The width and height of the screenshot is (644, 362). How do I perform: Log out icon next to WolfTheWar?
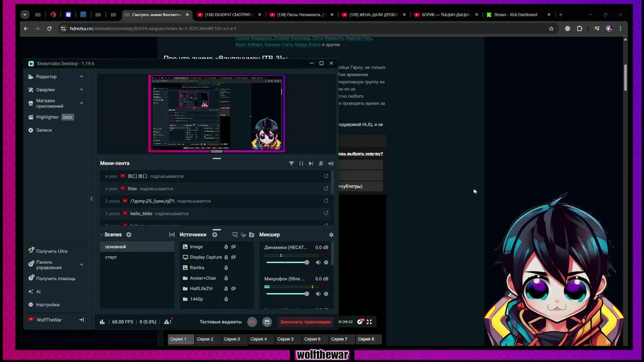[82, 320]
